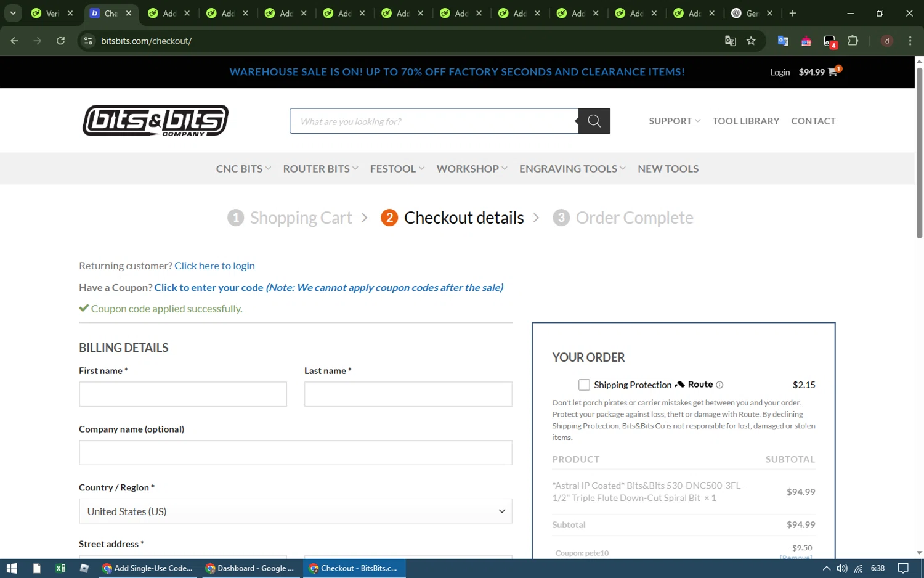Click the profile avatar icon
This screenshot has height=578, width=924.
(887, 41)
